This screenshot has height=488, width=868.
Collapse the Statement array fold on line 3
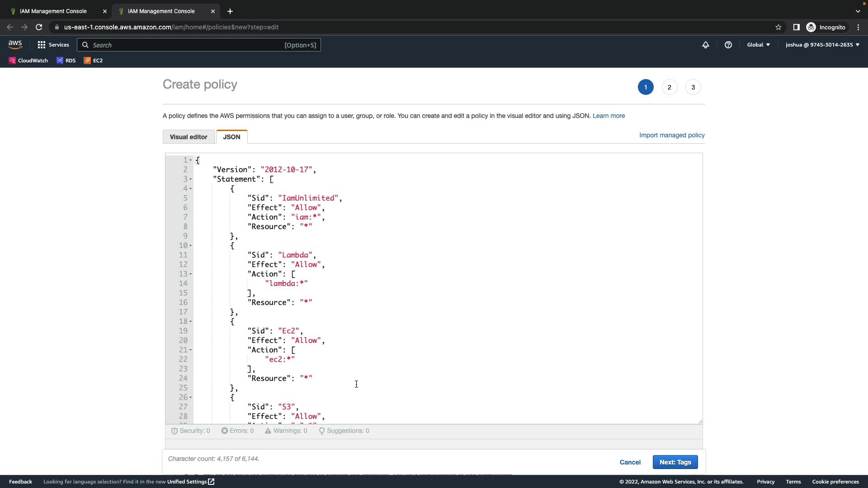(x=190, y=179)
